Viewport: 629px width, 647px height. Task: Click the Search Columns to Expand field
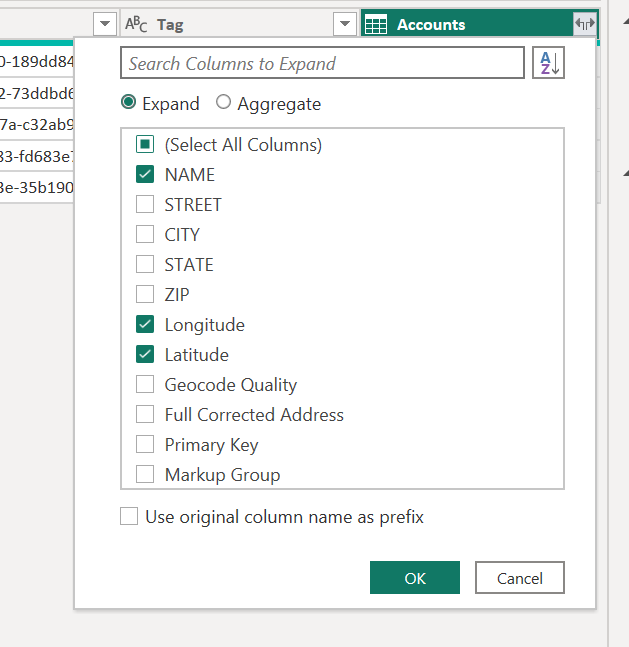[321, 63]
